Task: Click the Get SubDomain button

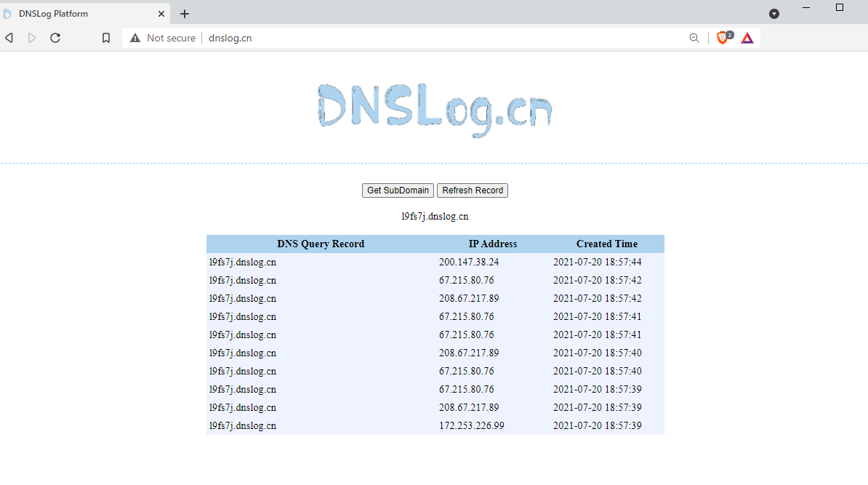Action: [x=398, y=191]
